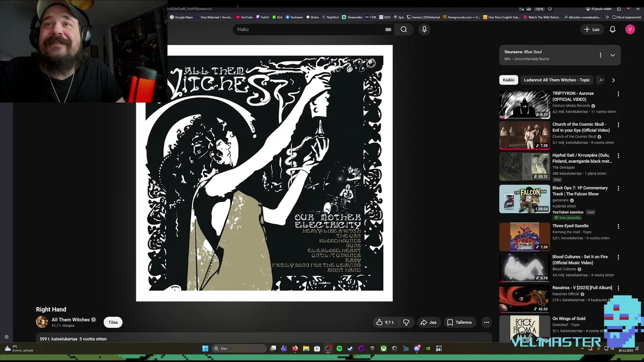The image size is (644, 362).
Task: Open Microsoft Teams taskbar icon
Action: pyautogui.click(x=284, y=348)
